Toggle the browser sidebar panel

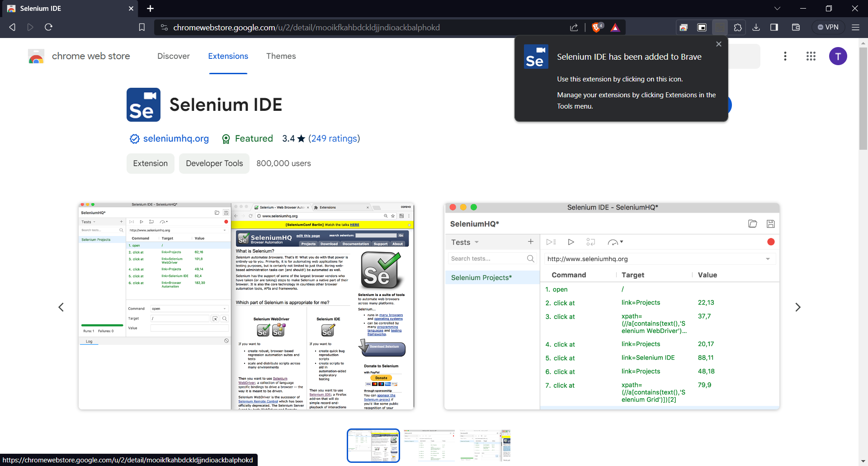774,28
